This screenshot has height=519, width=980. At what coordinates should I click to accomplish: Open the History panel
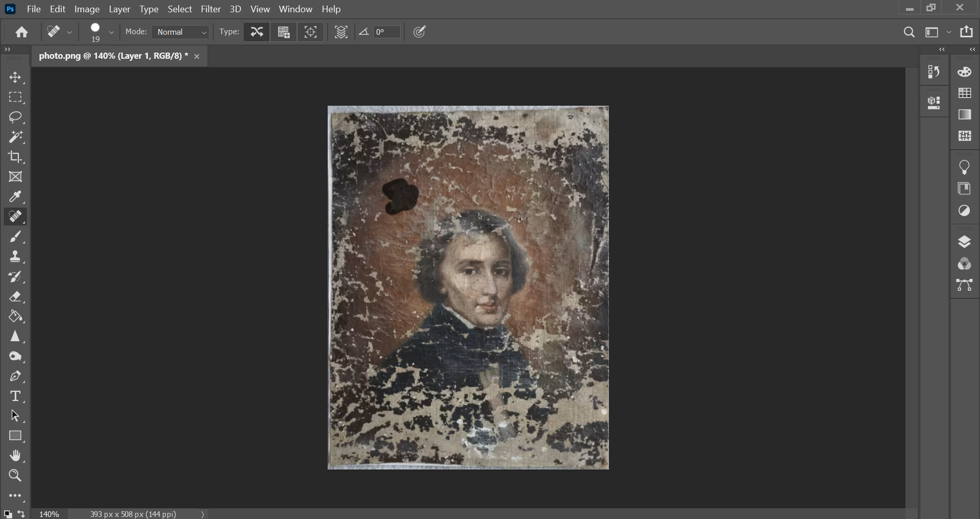point(934,72)
